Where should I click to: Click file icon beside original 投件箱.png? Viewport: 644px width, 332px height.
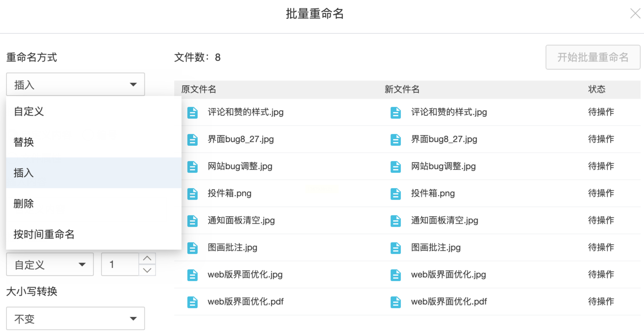(192, 194)
